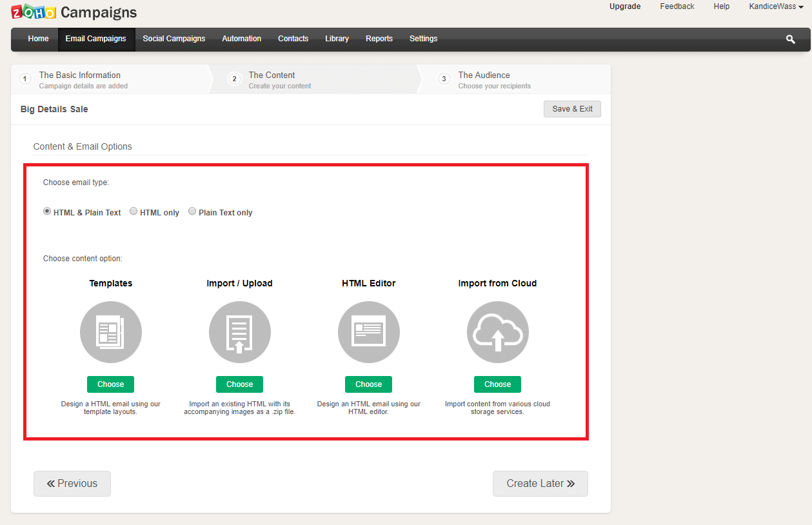Viewport: 812px width, 525px height.
Task: Click step 1 number circle
Action: (x=25, y=79)
